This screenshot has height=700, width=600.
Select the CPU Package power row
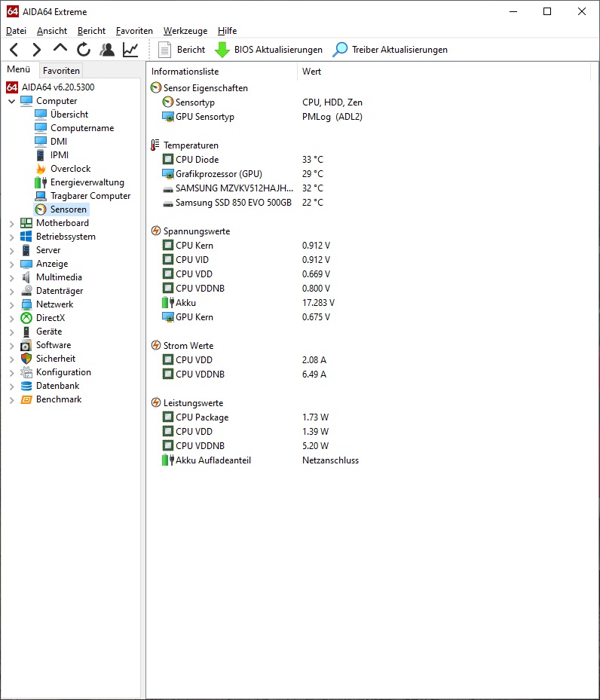pyautogui.click(x=245, y=417)
